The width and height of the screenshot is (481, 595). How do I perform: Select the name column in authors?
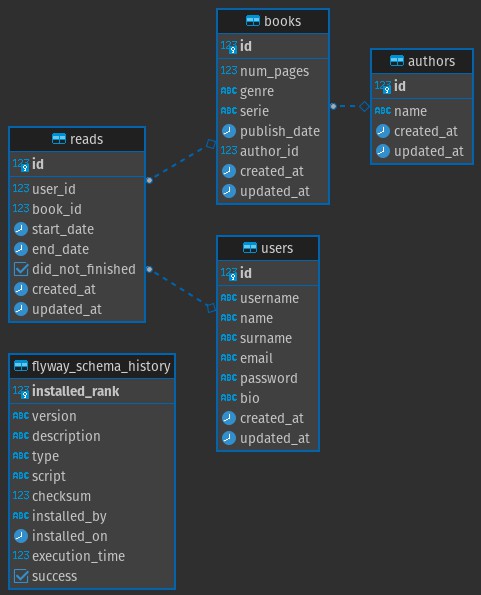pos(422,111)
